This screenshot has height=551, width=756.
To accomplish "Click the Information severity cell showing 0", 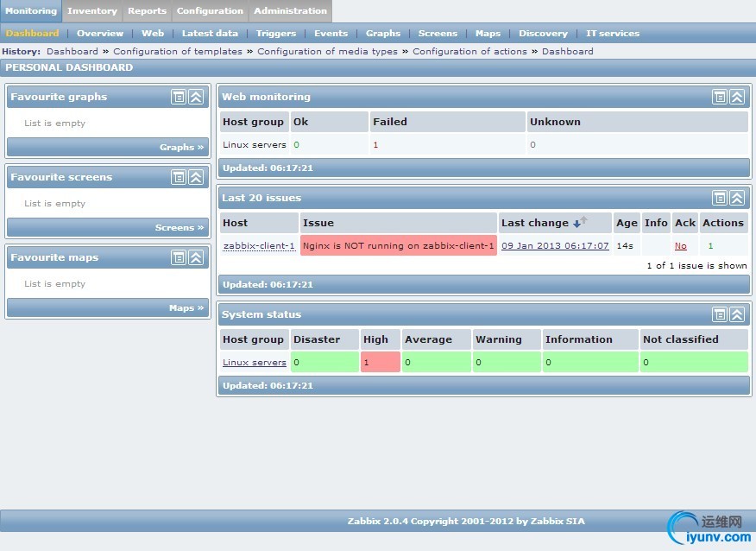I will [x=590, y=362].
